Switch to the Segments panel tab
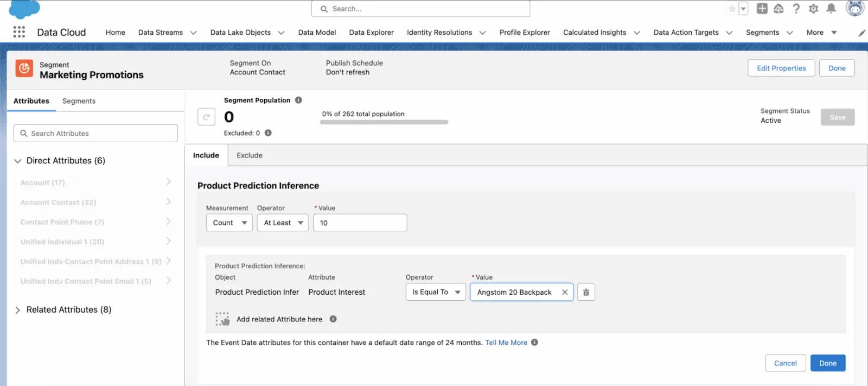This screenshot has height=386, width=868. pos(79,101)
